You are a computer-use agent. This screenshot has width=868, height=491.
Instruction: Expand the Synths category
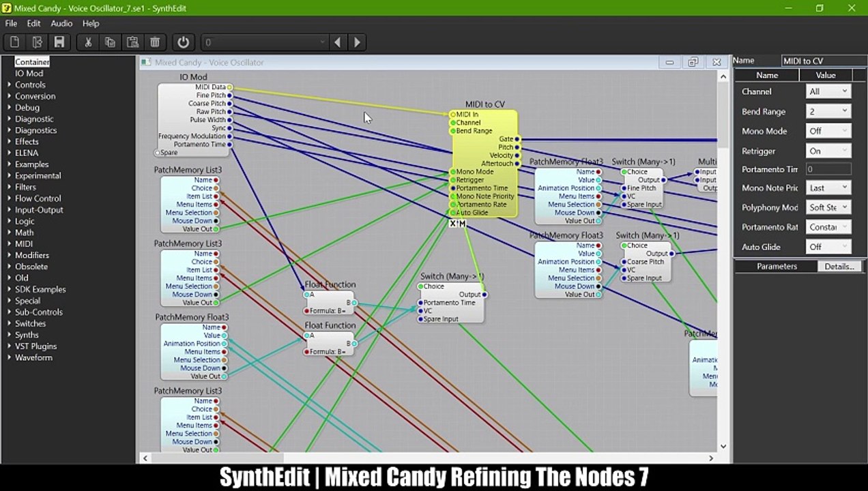[10, 335]
